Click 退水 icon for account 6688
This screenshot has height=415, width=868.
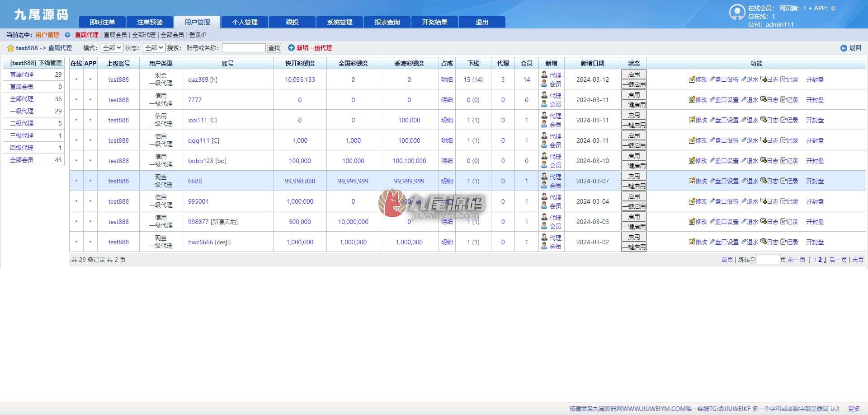(744, 181)
